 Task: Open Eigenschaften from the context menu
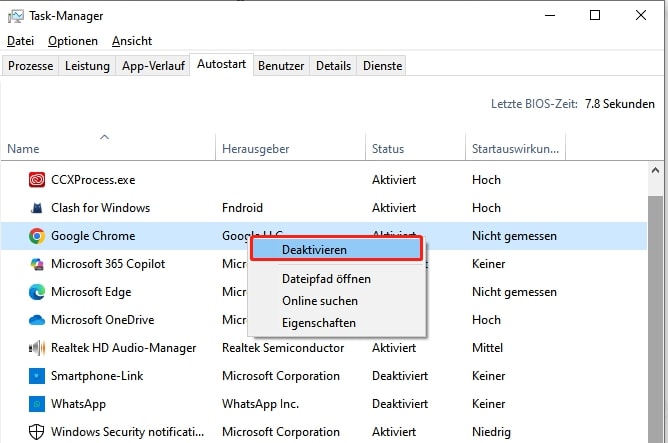coord(318,323)
